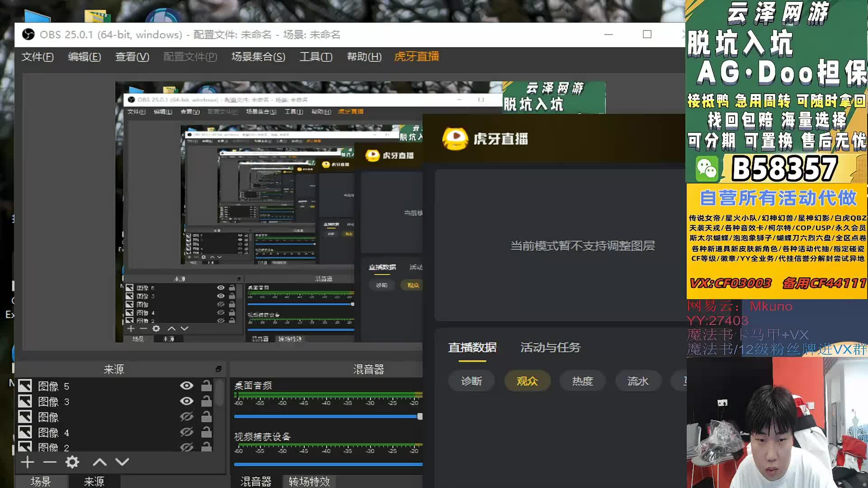Viewport: 868px width, 488px height.
Task: Move source down with arrow icon
Action: tap(122, 462)
